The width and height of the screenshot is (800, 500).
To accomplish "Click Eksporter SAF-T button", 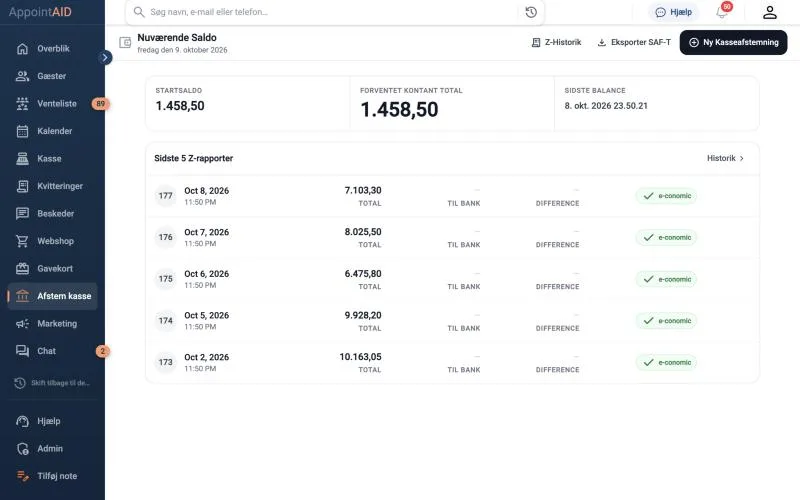I will 634,42.
